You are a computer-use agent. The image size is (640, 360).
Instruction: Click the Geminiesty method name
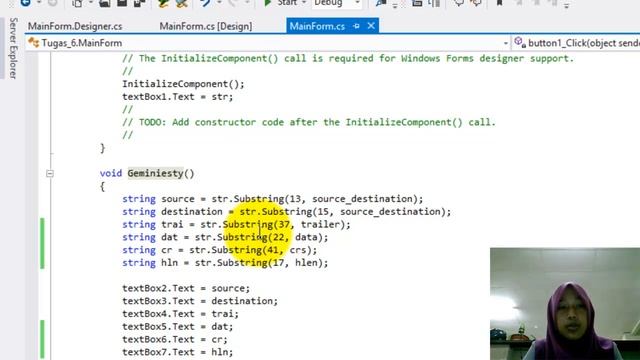(x=155, y=173)
